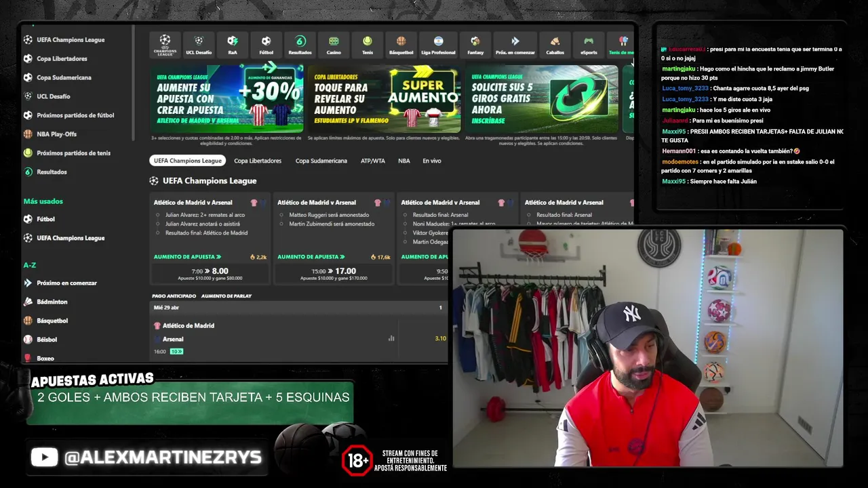Open the RaA quick-link icon
The image size is (868, 488).
[233, 45]
